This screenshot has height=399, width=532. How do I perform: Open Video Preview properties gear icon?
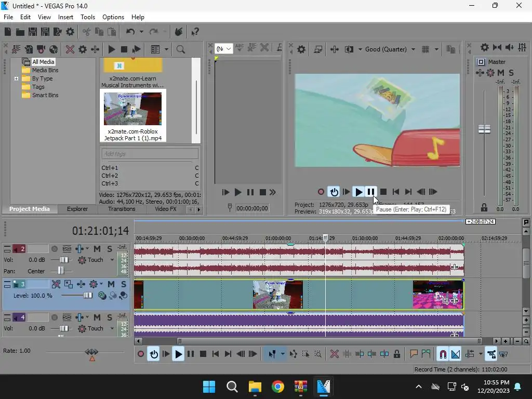coord(301,49)
